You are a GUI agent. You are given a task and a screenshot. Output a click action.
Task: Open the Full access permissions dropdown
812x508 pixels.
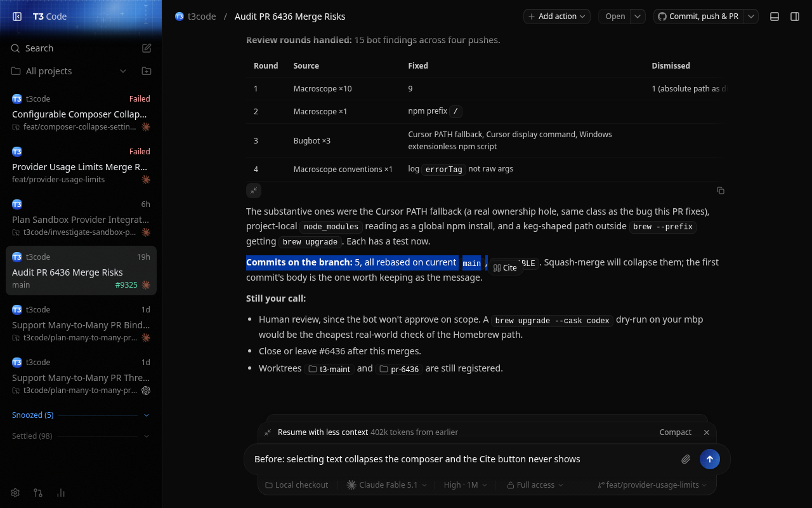click(x=535, y=485)
